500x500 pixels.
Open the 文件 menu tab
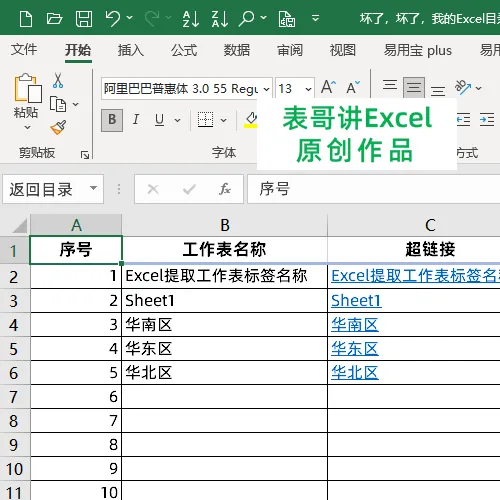(24, 50)
